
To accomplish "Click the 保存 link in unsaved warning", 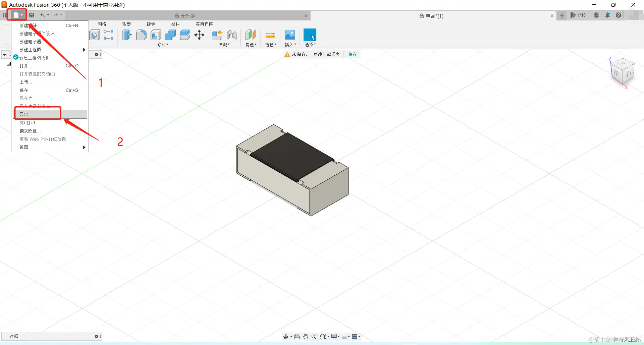I will 353,54.
